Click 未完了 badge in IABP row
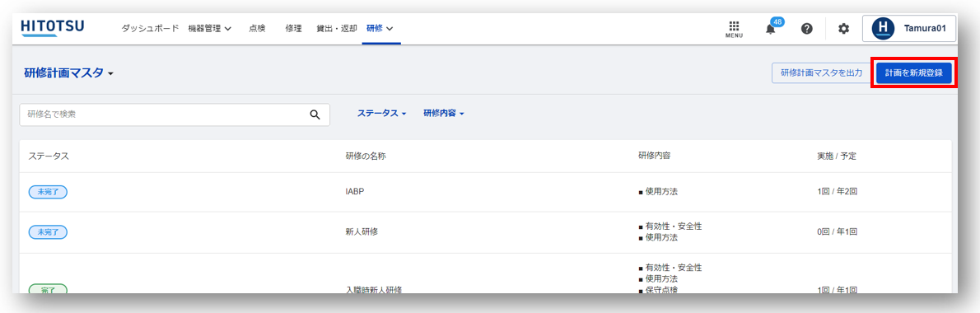This screenshot has width=980, height=313. 48,192
